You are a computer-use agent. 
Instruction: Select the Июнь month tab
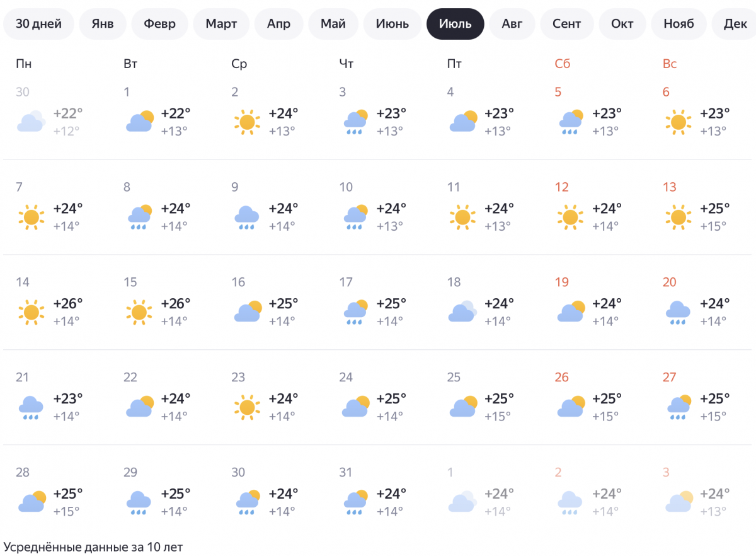tap(392, 24)
